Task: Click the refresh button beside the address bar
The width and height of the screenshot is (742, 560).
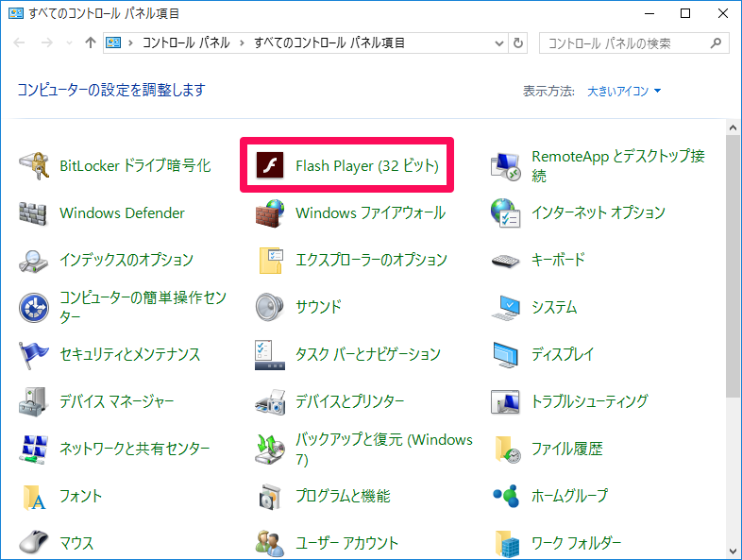Action: 517,42
